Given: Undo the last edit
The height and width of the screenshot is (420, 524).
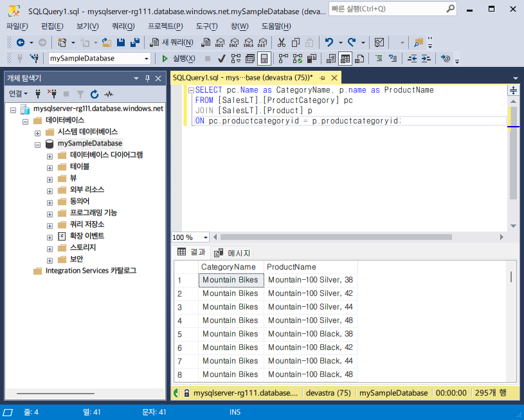Looking at the screenshot, I should point(329,42).
